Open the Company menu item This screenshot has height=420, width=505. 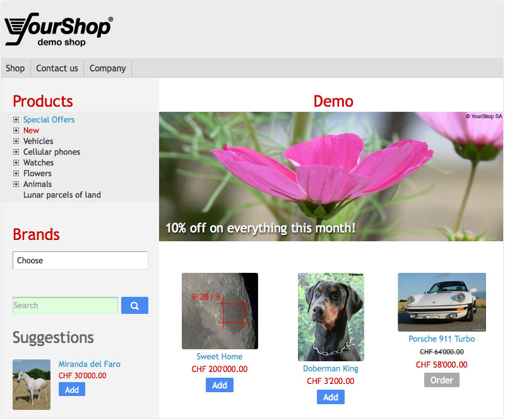click(107, 68)
